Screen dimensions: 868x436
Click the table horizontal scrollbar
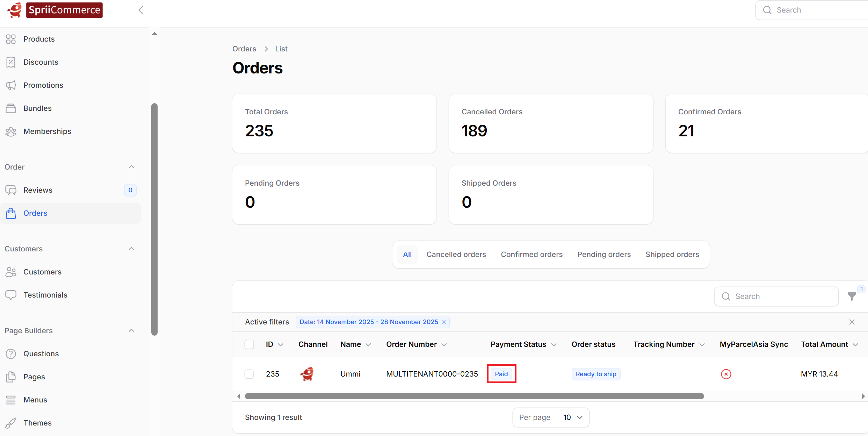(474, 396)
